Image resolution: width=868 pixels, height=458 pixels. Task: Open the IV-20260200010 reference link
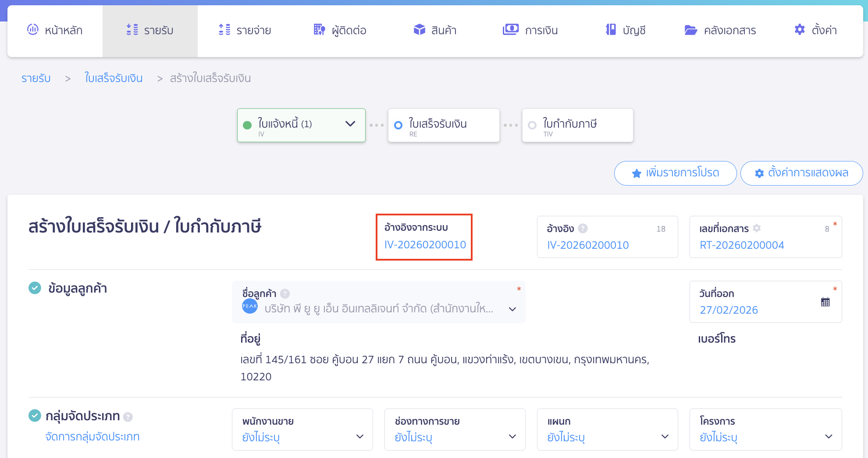coord(424,245)
